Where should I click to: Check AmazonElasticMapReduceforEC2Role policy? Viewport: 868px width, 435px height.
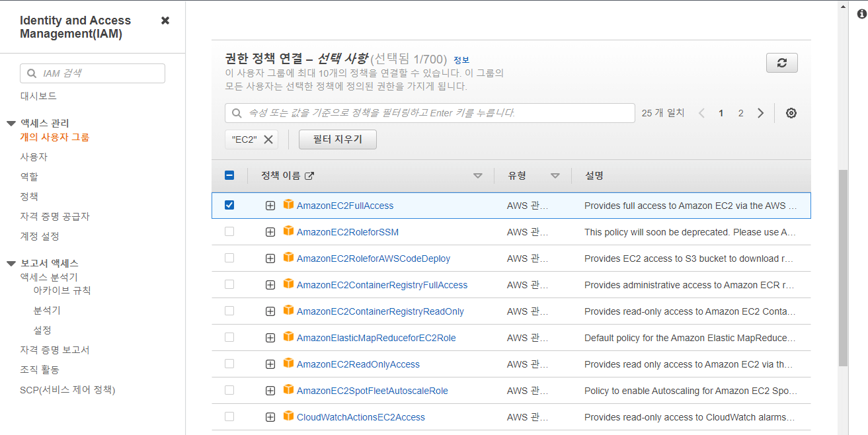pyautogui.click(x=229, y=337)
